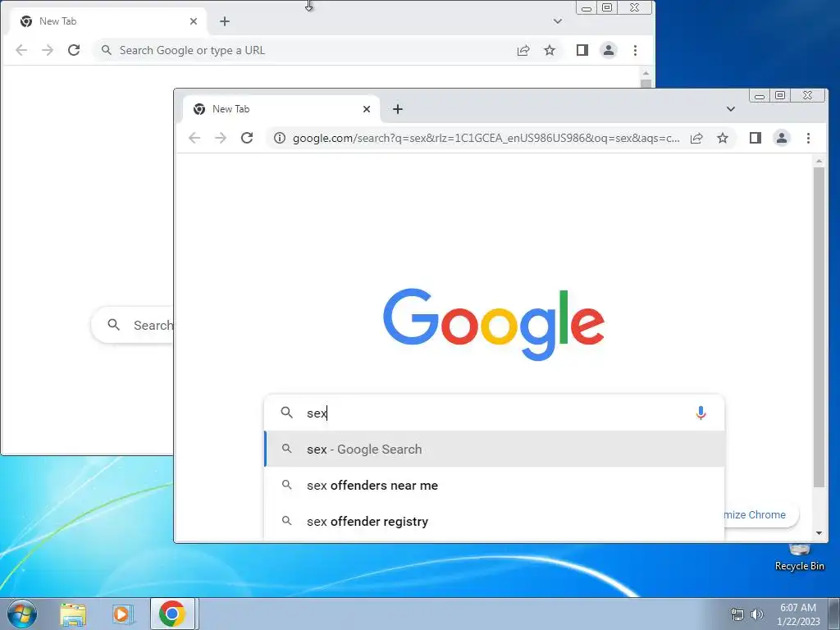Open the network icon in system tray
The height and width of the screenshot is (630, 840).
pyautogui.click(x=737, y=614)
